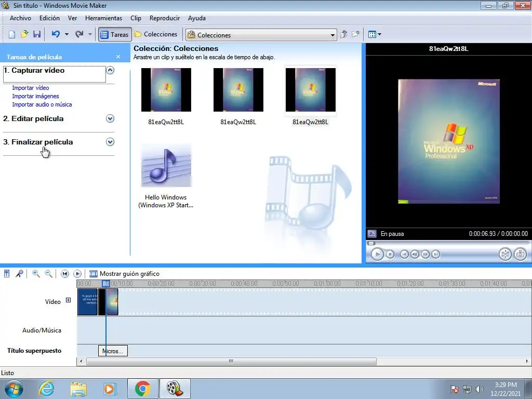
Task: Click the timeline horizontal scrollbar thumb
Action: (x=231, y=362)
